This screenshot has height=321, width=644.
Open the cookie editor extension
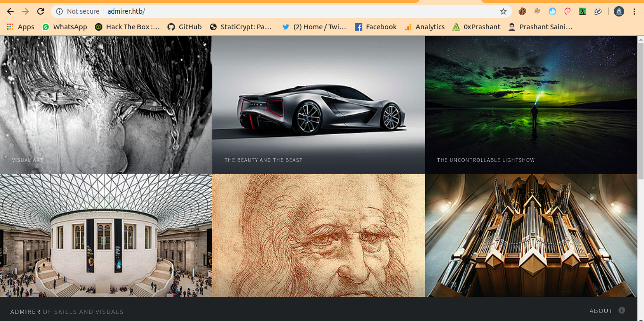click(x=522, y=11)
